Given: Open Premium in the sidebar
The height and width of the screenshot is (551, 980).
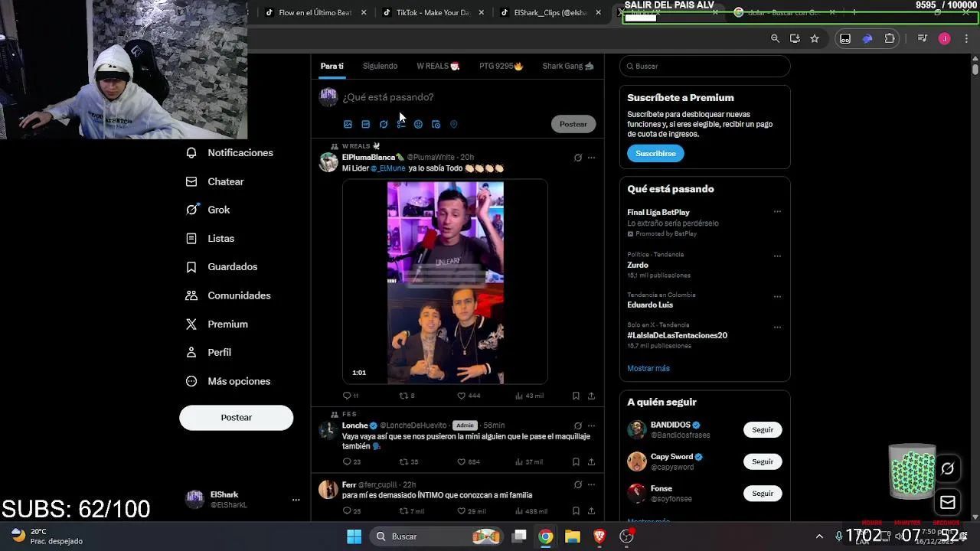Looking at the screenshot, I should point(217,324).
